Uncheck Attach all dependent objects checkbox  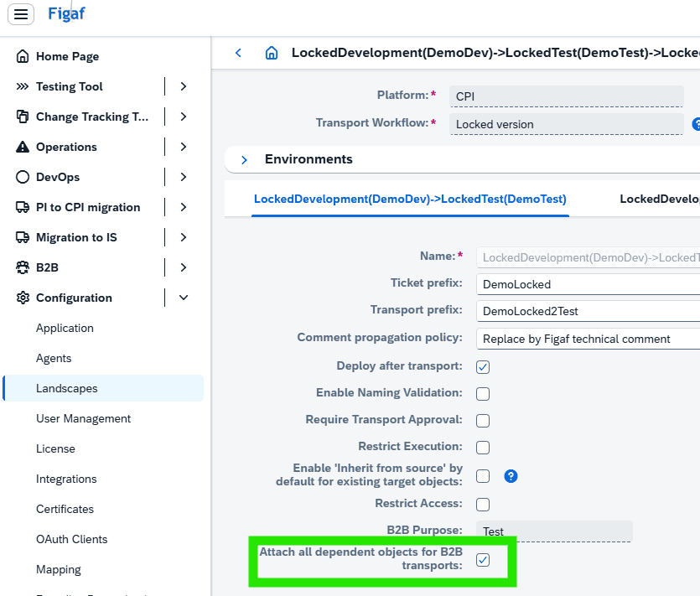[483, 560]
